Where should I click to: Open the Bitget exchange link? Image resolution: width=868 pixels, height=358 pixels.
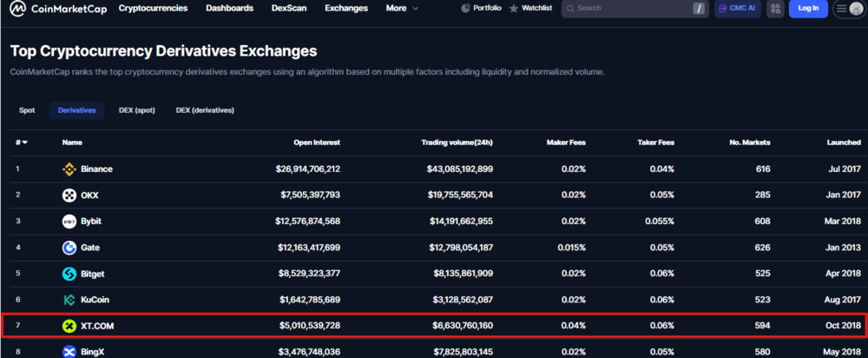coord(93,274)
